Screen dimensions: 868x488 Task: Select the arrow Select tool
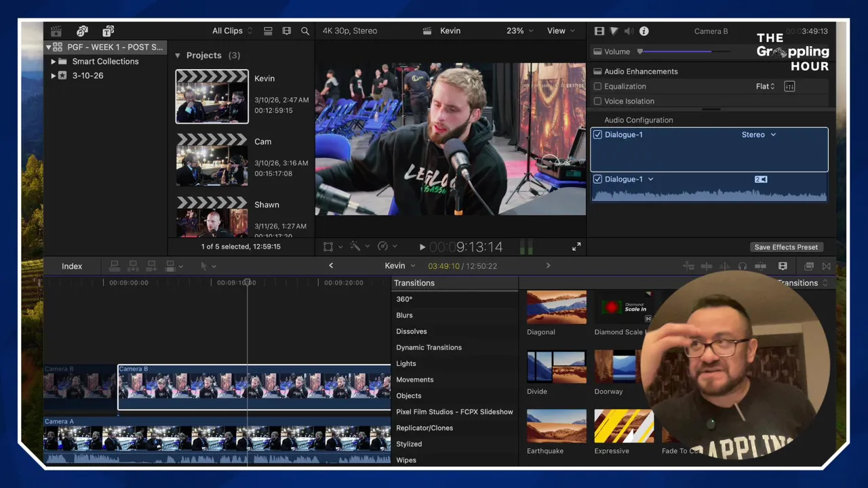(x=203, y=266)
